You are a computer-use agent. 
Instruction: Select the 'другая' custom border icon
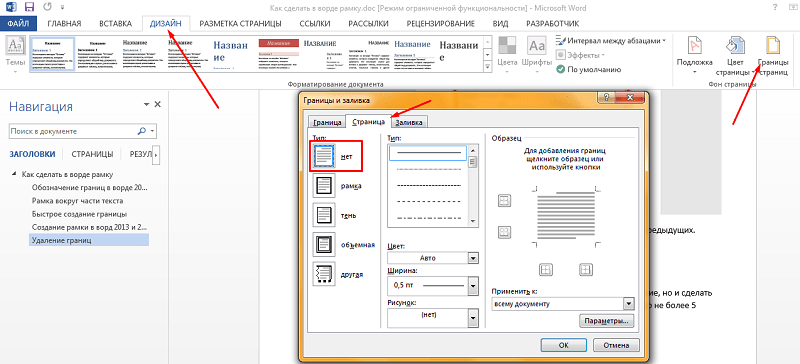[323, 275]
